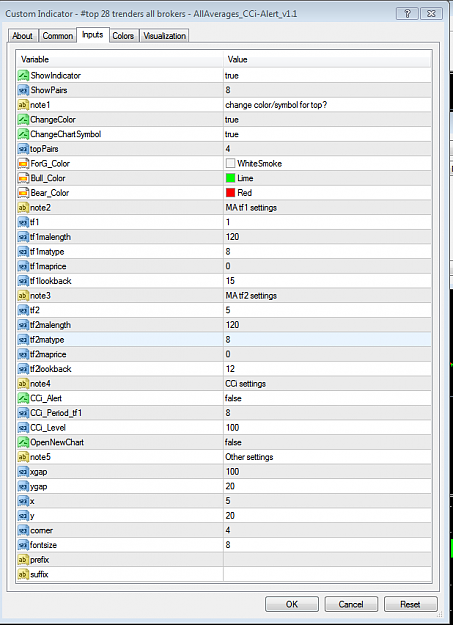
Task: Click the Lime color swatch
Action: click(230, 178)
